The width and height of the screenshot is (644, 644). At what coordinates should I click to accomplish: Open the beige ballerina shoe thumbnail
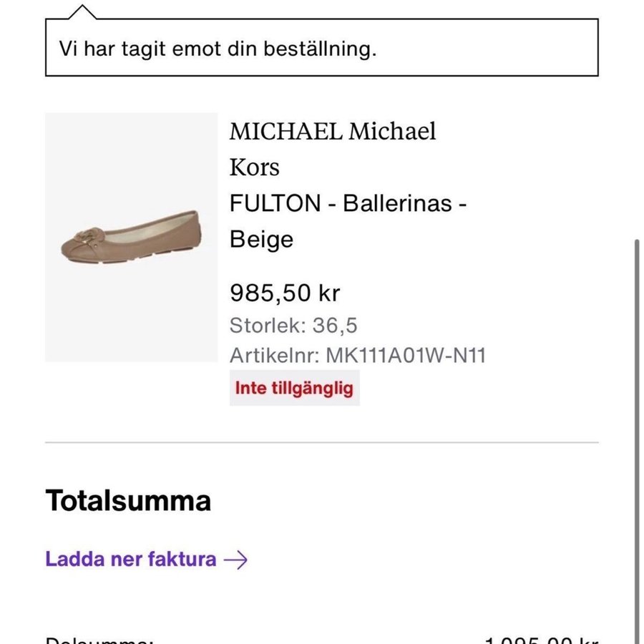tap(131, 237)
